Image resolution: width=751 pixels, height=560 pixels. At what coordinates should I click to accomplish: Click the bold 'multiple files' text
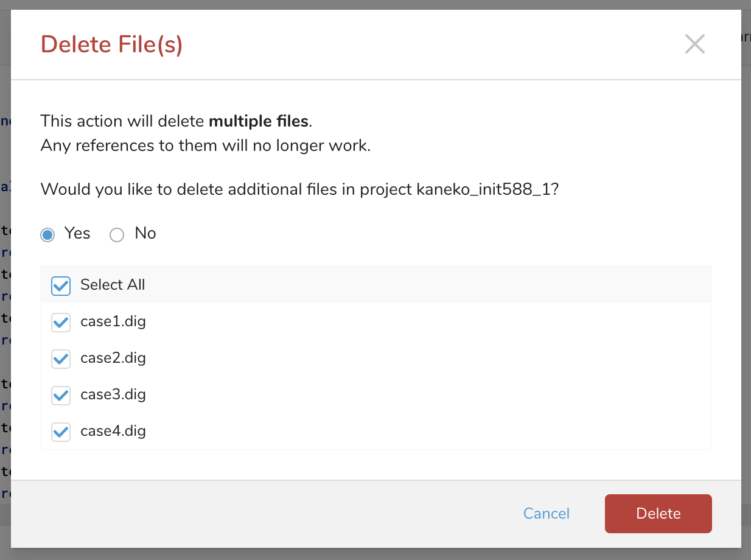click(x=258, y=121)
